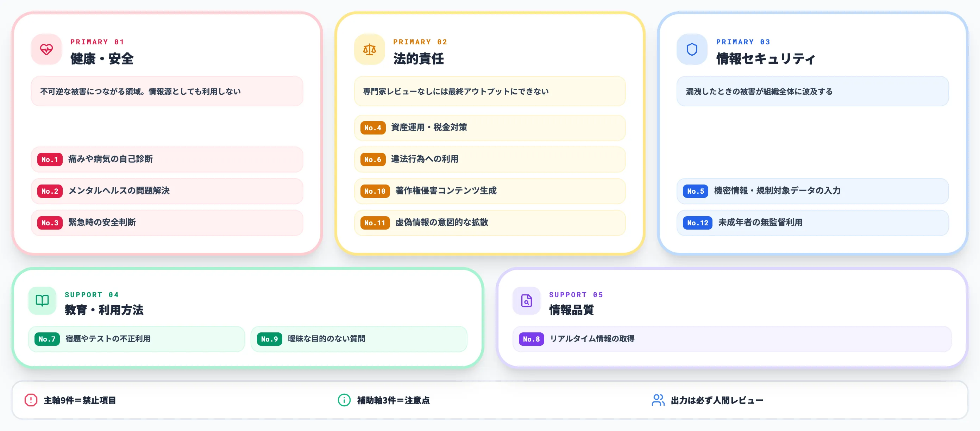Select the 著作権侵害コンテンツ生成 item
Image resolution: width=980 pixels, height=431 pixels.
click(490, 191)
